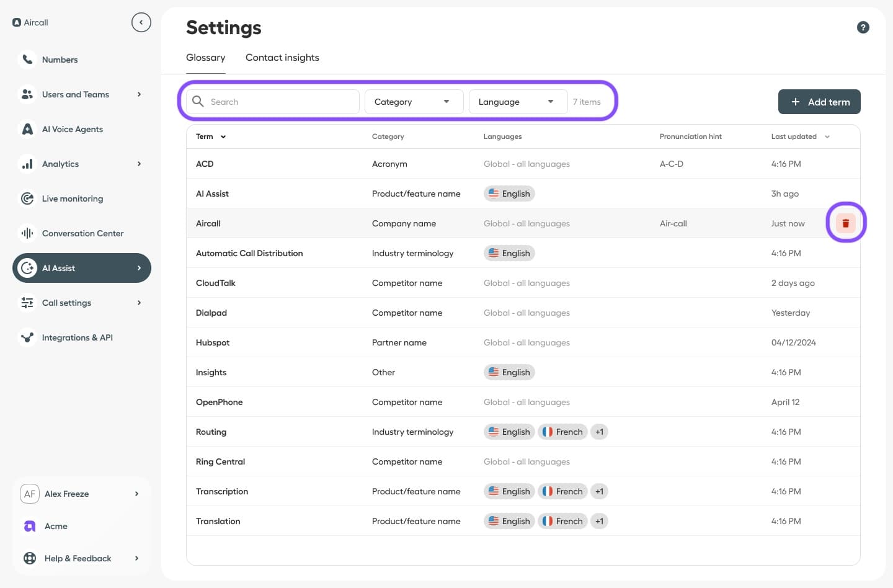893x588 pixels.
Task: Open Live monitoring
Action: pyautogui.click(x=73, y=198)
